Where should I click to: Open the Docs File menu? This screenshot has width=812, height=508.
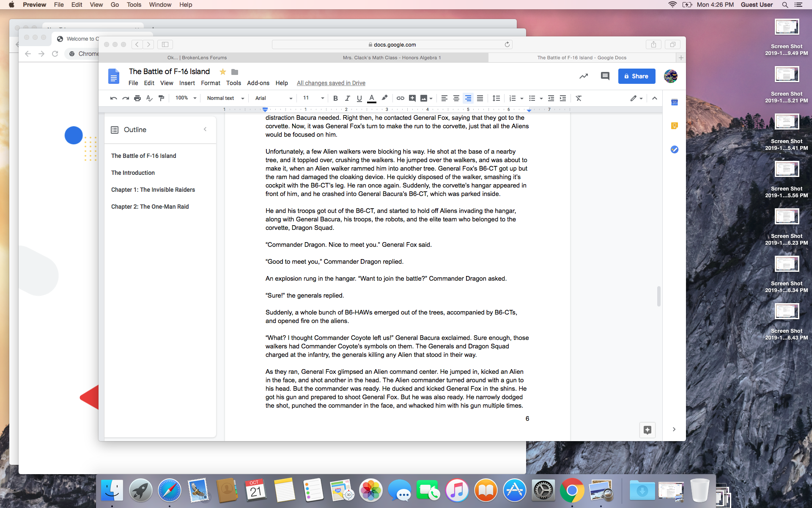pyautogui.click(x=133, y=83)
